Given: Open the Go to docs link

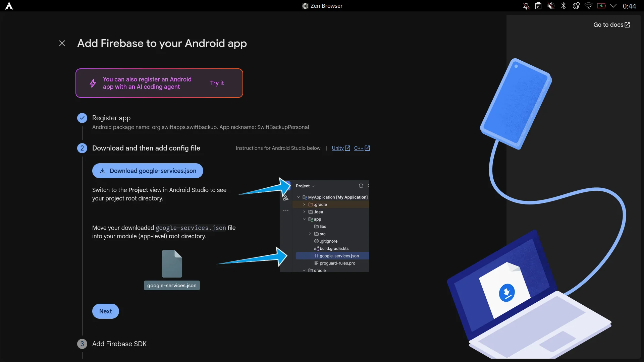Looking at the screenshot, I should coord(611,25).
